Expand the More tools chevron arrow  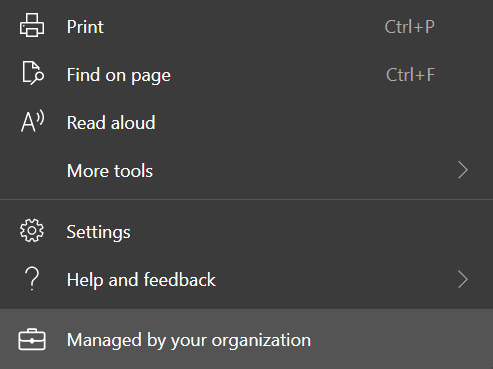coord(463,170)
